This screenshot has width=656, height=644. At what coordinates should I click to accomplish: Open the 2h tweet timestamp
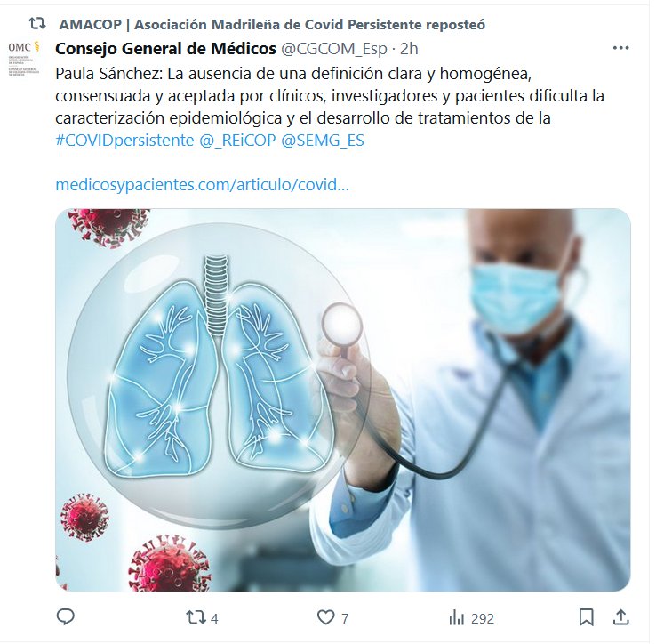(x=409, y=49)
